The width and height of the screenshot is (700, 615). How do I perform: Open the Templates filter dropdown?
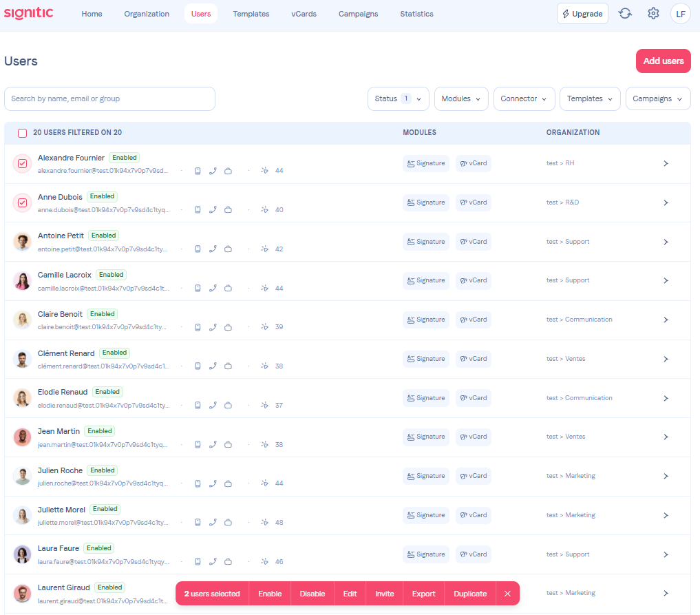coord(590,98)
